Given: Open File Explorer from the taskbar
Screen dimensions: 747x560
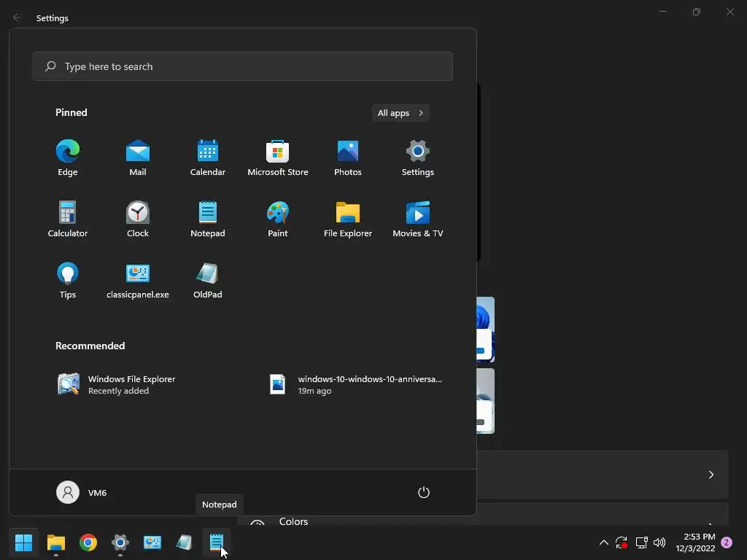Looking at the screenshot, I should coord(55,542).
